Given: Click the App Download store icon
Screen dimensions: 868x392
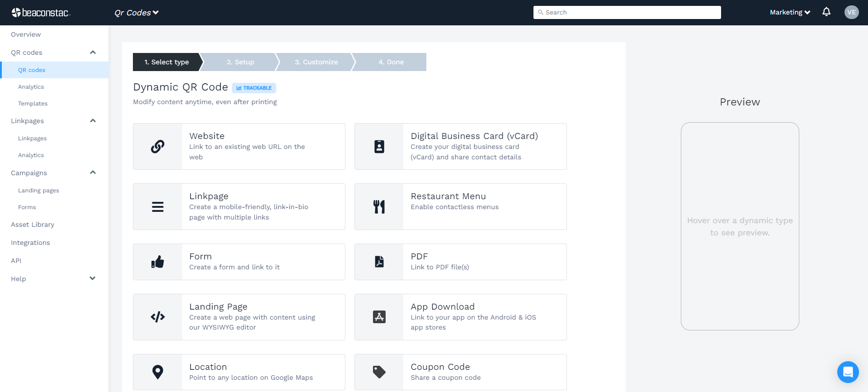Looking at the screenshot, I should 379,317.
